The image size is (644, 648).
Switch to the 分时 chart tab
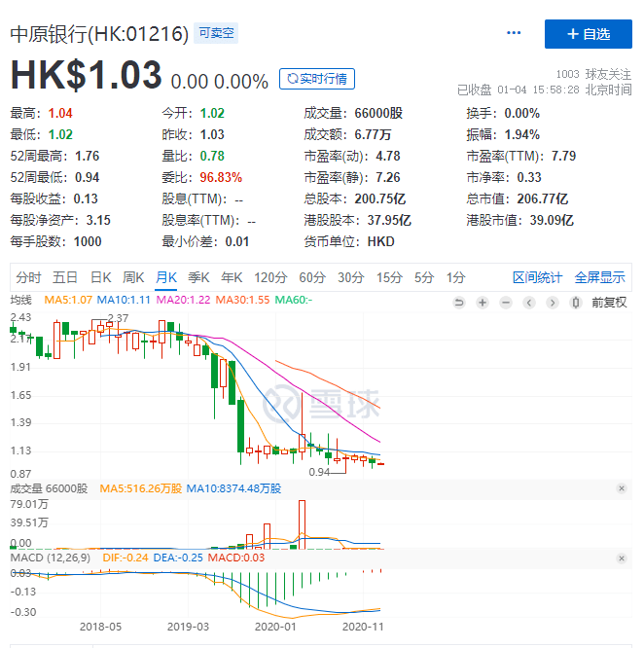click(x=28, y=277)
